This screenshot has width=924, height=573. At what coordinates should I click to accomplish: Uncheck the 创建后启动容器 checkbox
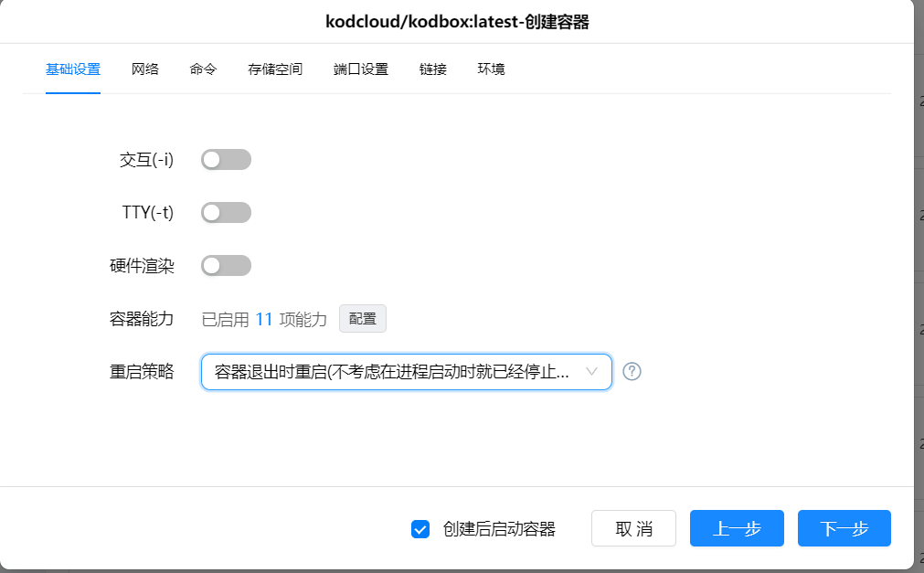pyautogui.click(x=420, y=529)
